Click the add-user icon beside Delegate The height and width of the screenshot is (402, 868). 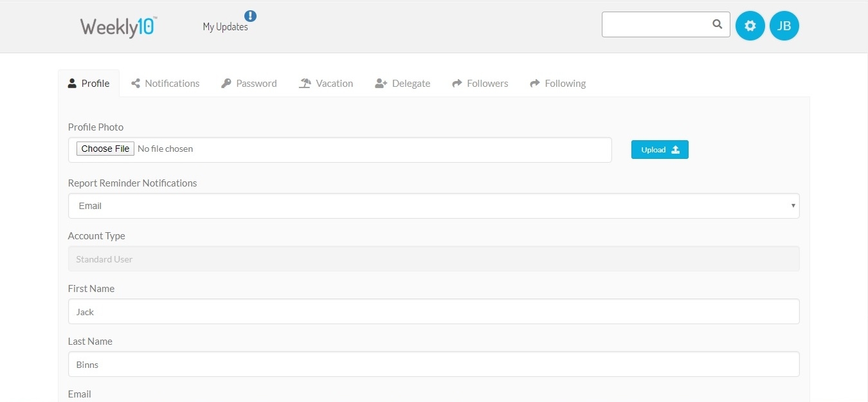381,84
